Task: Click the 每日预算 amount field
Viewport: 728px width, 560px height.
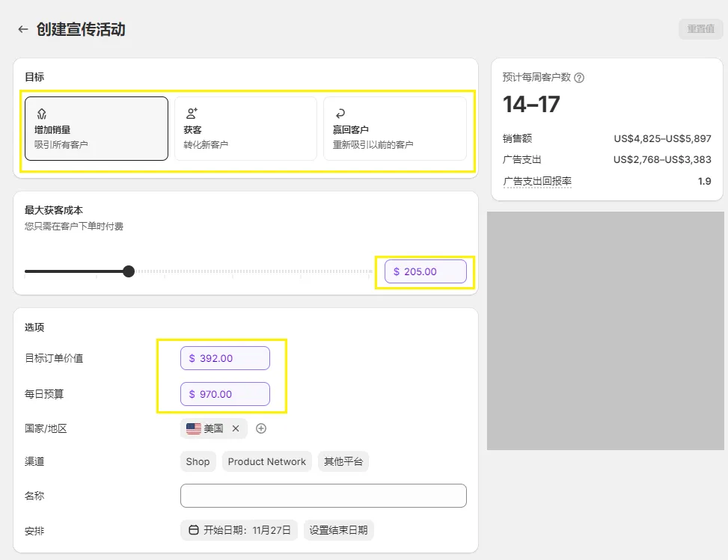Action: [x=225, y=394]
